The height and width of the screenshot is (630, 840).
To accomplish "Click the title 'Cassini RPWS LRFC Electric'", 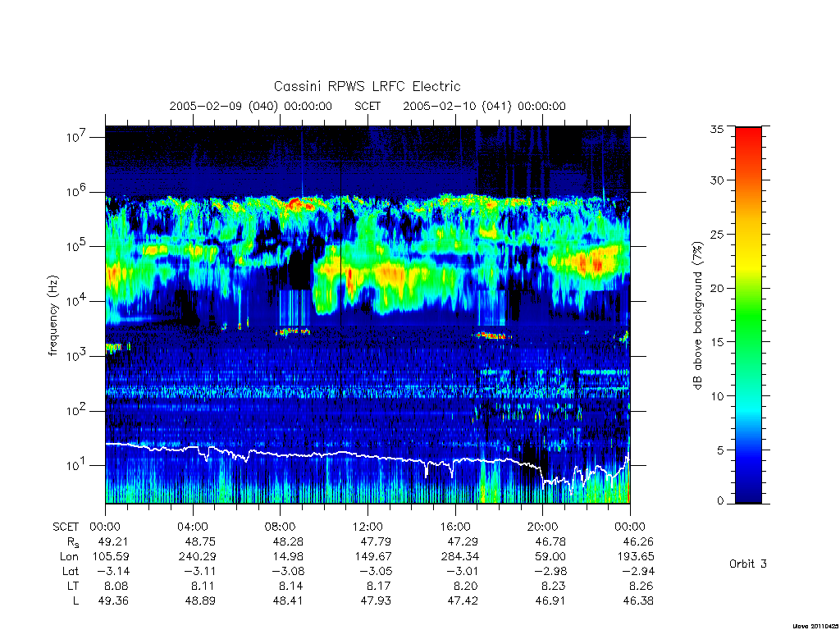I will coord(367,86).
